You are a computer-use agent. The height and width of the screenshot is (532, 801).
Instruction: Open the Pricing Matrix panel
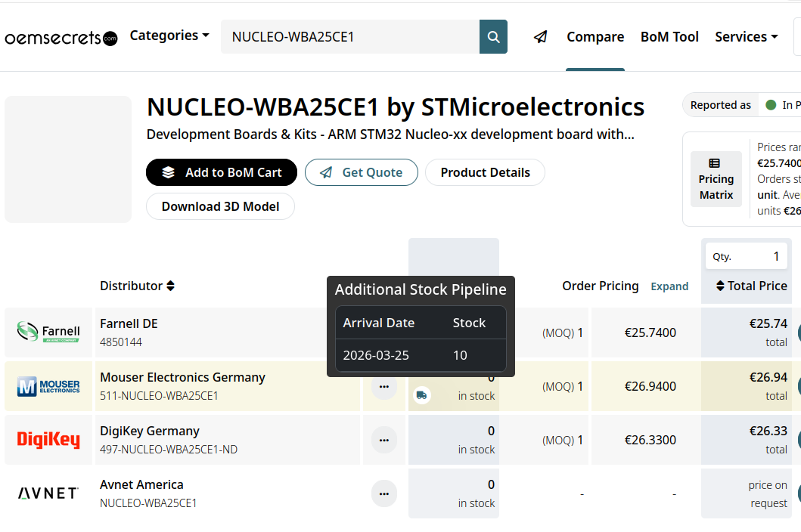point(716,179)
